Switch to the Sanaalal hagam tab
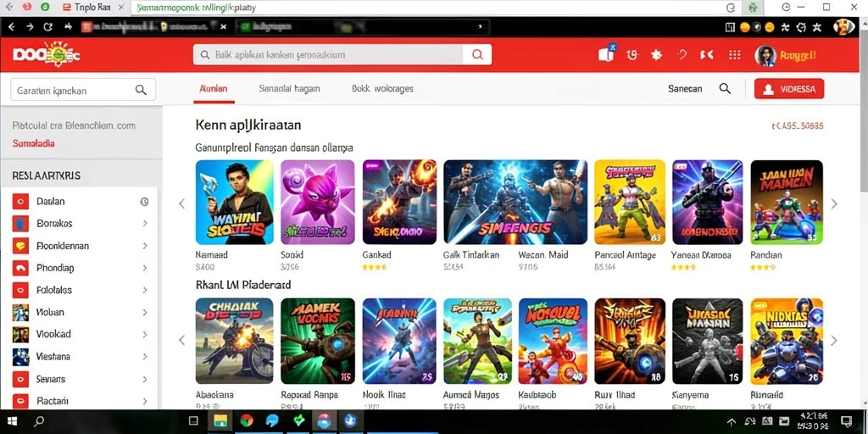Image resolution: width=868 pixels, height=434 pixels. [289, 88]
